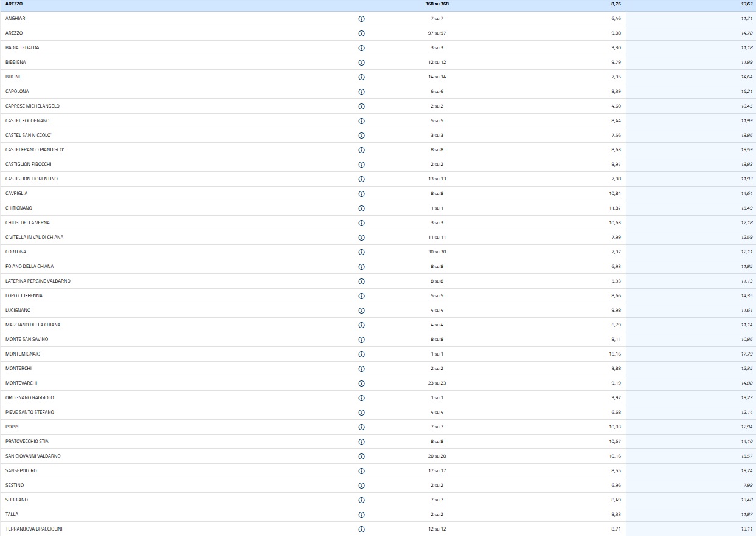
Task: Show info for Caprese Michelangelo
Action: (x=361, y=106)
